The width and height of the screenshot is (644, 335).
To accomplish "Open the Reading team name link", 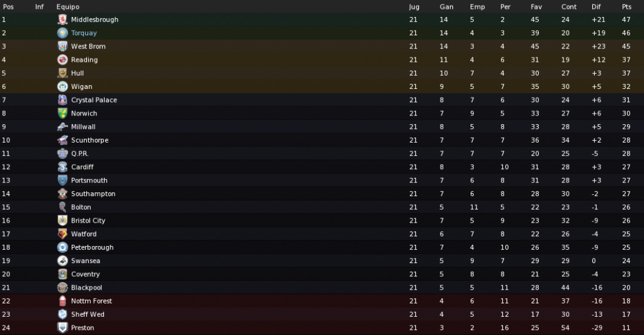I will click(x=84, y=59).
